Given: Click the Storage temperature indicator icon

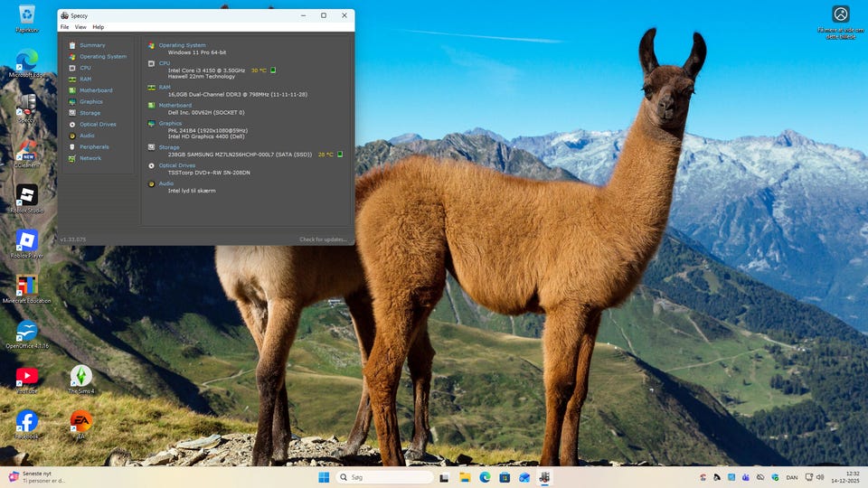Looking at the screenshot, I should [x=340, y=155].
